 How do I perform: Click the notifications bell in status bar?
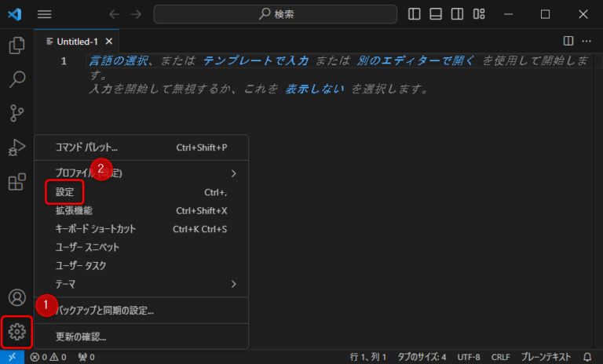pyautogui.click(x=587, y=357)
